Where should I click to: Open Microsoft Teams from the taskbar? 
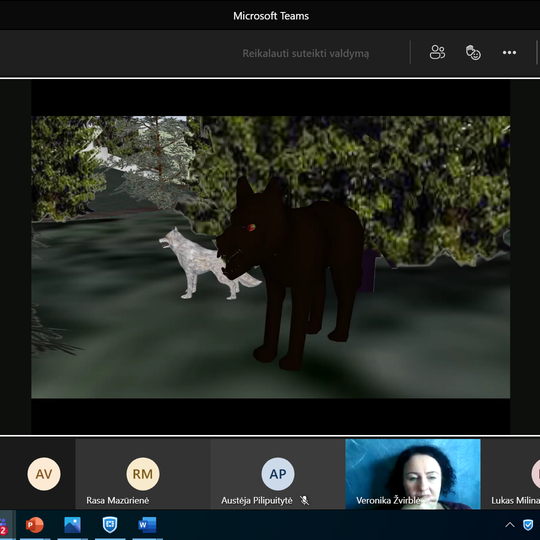tap(4, 525)
